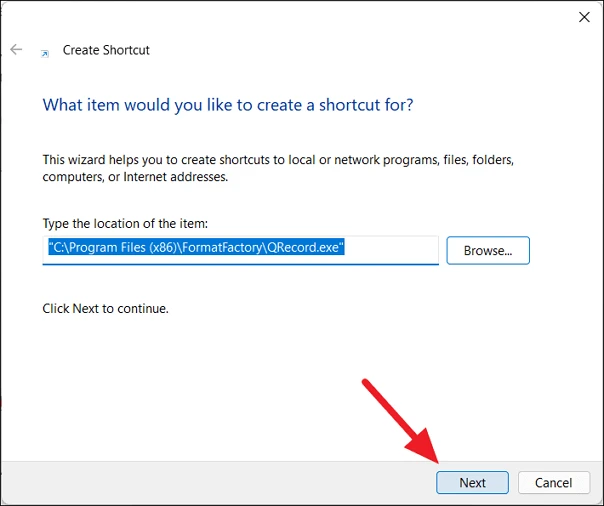604x506 pixels.
Task: Click the "Click Next to continue" text
Action: pyautogui.click(x=105, y=309)
